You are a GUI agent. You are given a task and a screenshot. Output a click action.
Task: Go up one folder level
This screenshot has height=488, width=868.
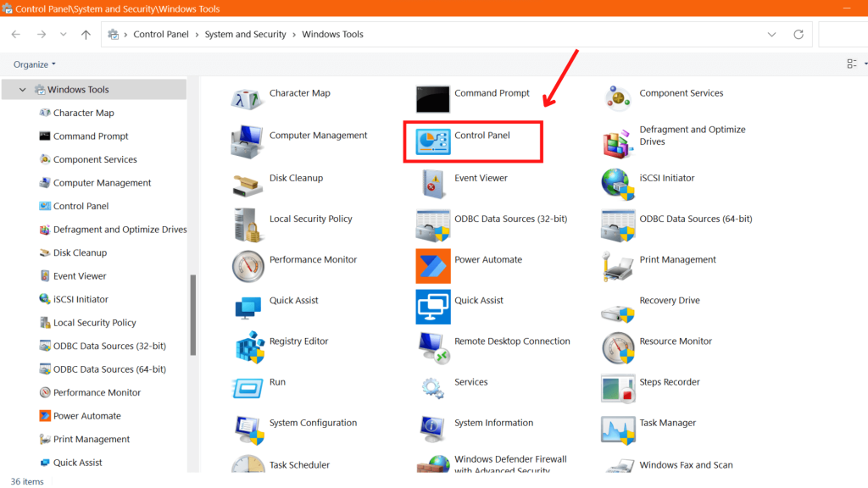click(86, 34)
